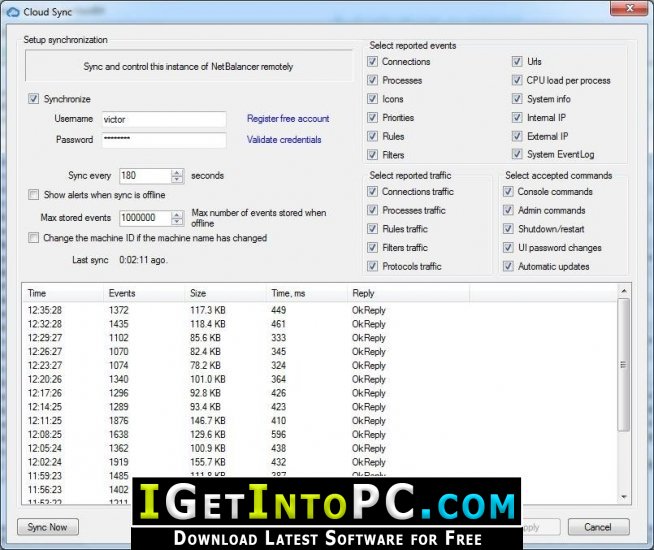This screenshot has width=654, height=550.
Task: Uncheck Protocols traffic checkbox
Action: pos(372,266)
